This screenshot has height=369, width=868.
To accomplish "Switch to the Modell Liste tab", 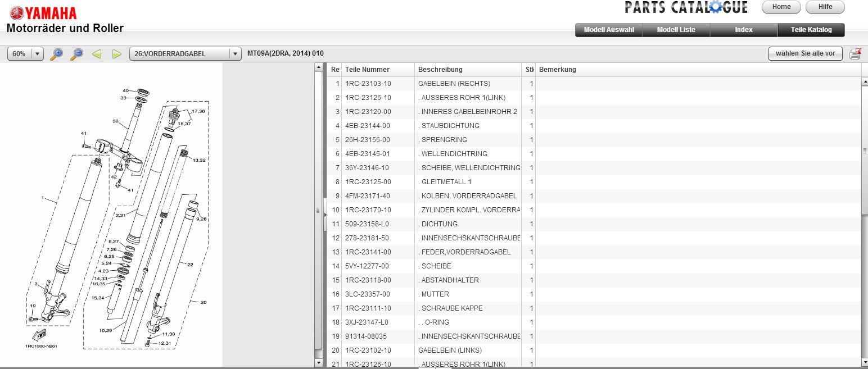I will (676, 30).
